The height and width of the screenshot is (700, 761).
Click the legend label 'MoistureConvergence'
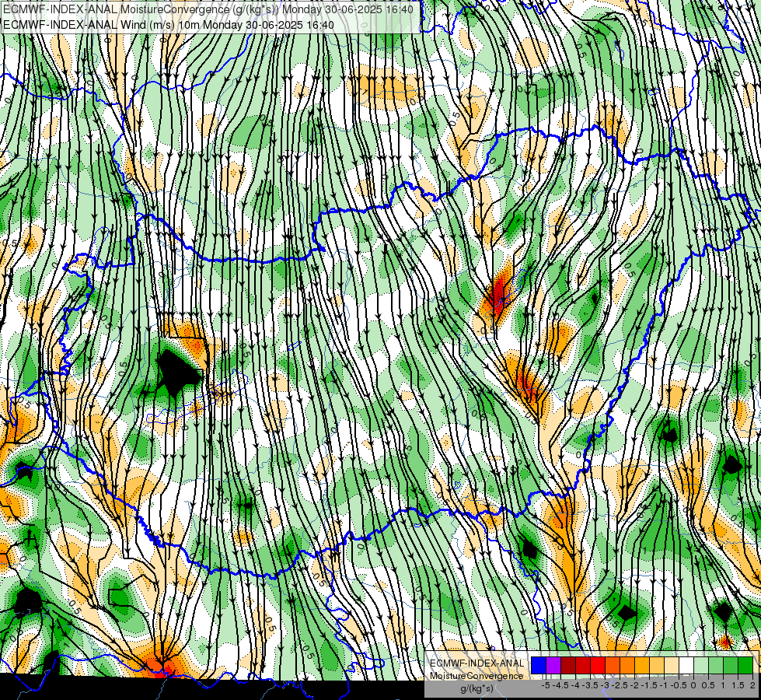point(476,676)
